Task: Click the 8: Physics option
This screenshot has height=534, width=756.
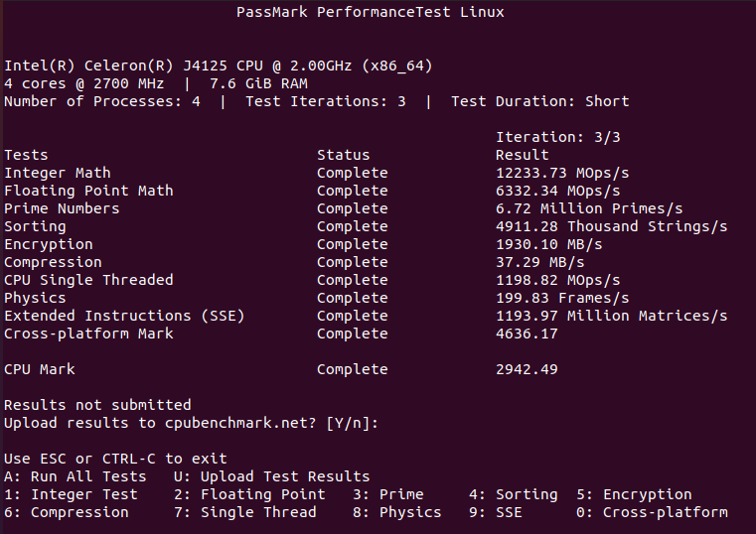Action: [396, 512]
